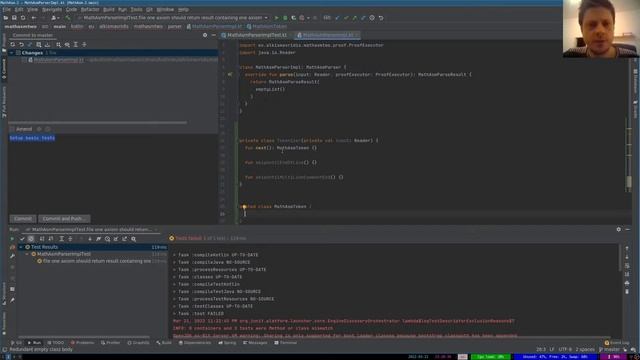This screenshot has height=360, width=640.
Task: Click the commit message text field
Action: click(x=113, y=173)
